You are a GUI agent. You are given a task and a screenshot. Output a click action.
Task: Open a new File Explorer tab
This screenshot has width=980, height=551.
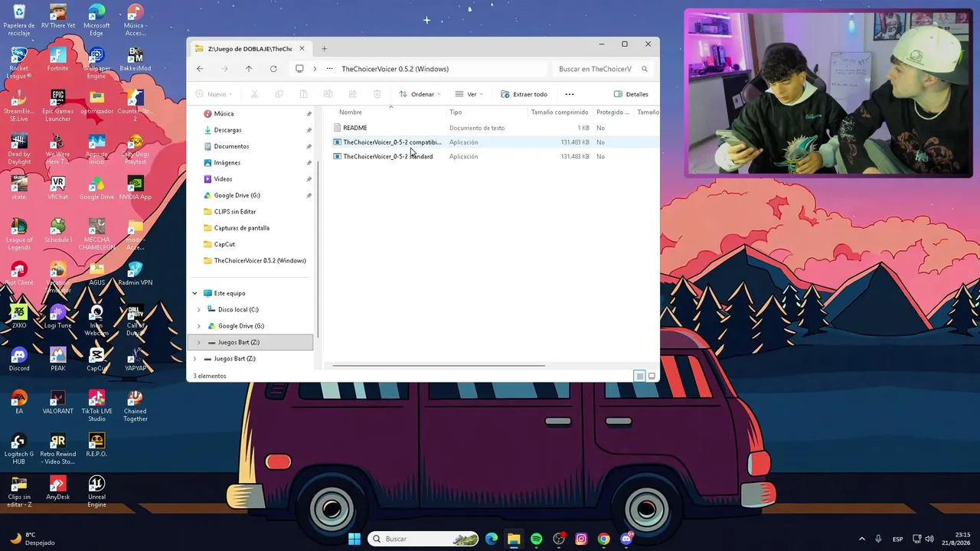[x=324, y=49]
